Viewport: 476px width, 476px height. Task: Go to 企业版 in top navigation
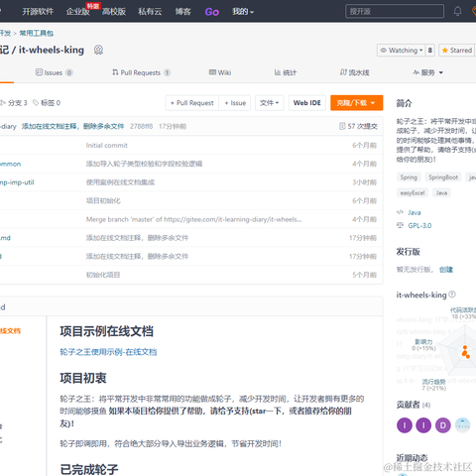tap(77, 12)
